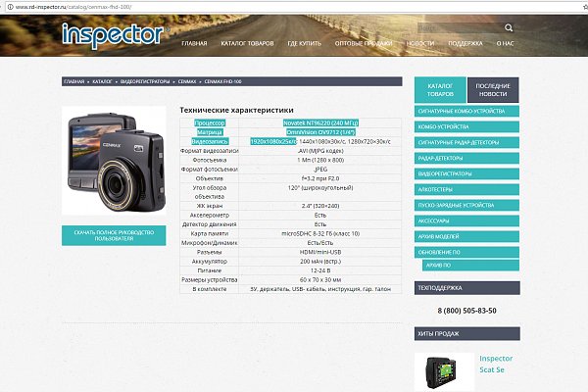Switch to Последние новости tab

[x=493, y=90]
